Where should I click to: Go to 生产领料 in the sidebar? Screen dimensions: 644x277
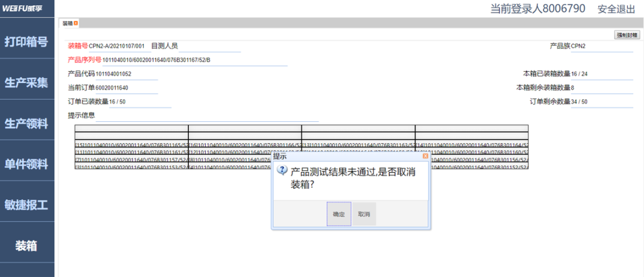pyautogui.click(x=27, y=124)
